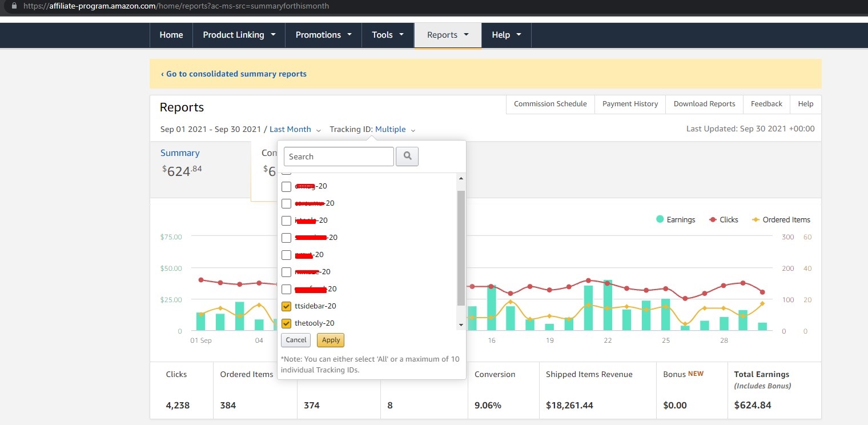The width and height of the screenshot is (868, 425).
Task: Toggle the Ordered Items series in the legend
Action: tap(781, 219)
